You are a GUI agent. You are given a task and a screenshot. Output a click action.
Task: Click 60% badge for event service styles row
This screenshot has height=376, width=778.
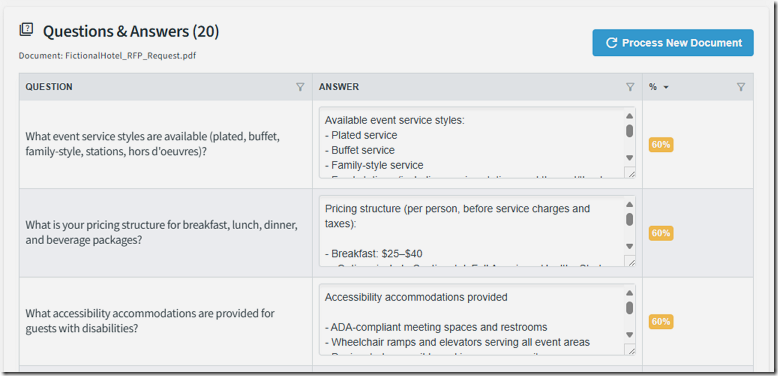(x=661, y=145)
